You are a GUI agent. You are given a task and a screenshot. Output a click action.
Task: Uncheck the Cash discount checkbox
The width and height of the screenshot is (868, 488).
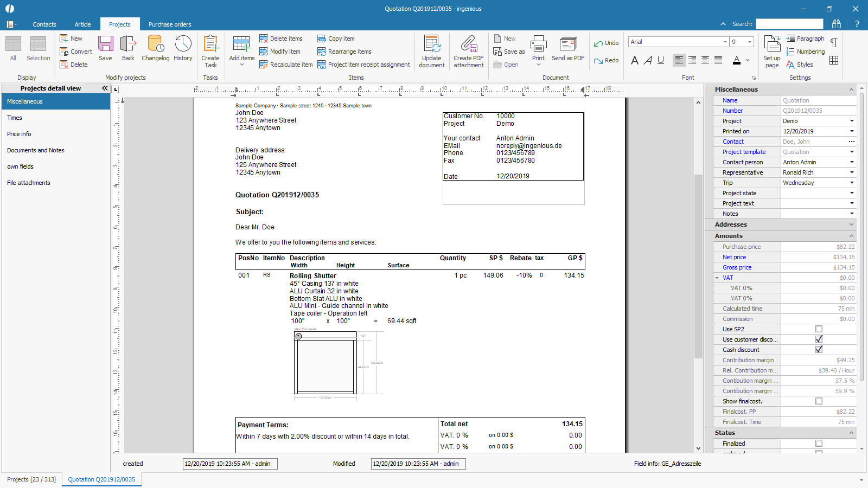coord(819,350)
